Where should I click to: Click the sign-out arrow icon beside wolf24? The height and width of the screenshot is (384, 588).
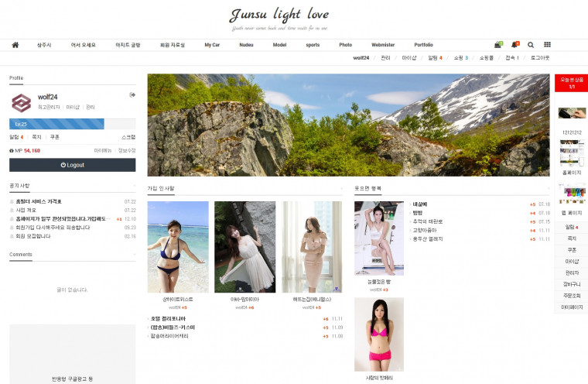(132, 95)
